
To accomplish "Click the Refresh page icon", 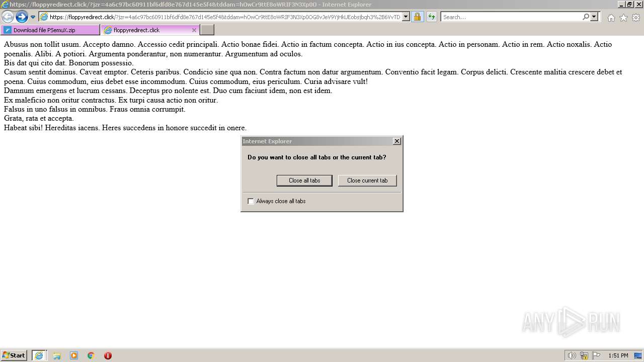I will [x=432, y=17].
